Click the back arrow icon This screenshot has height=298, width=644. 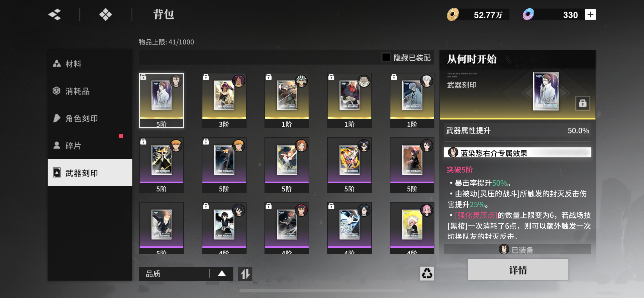click(55, 15)
